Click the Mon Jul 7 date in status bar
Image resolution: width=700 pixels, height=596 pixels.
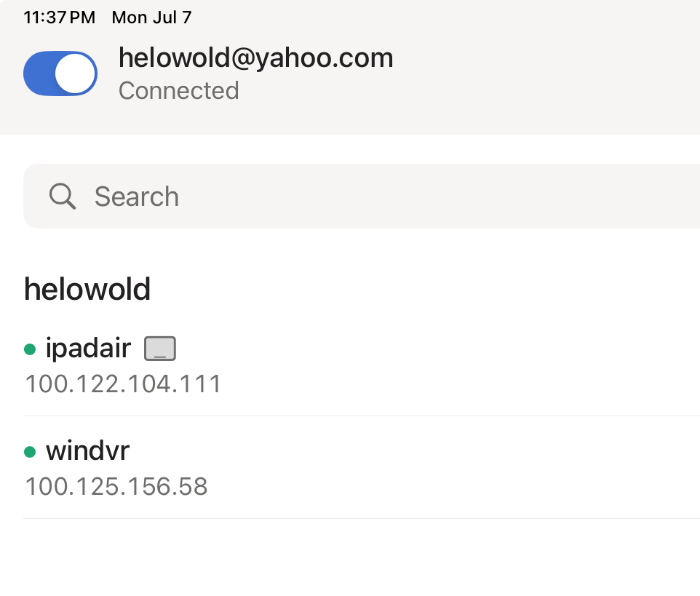(x=151, y=17)
